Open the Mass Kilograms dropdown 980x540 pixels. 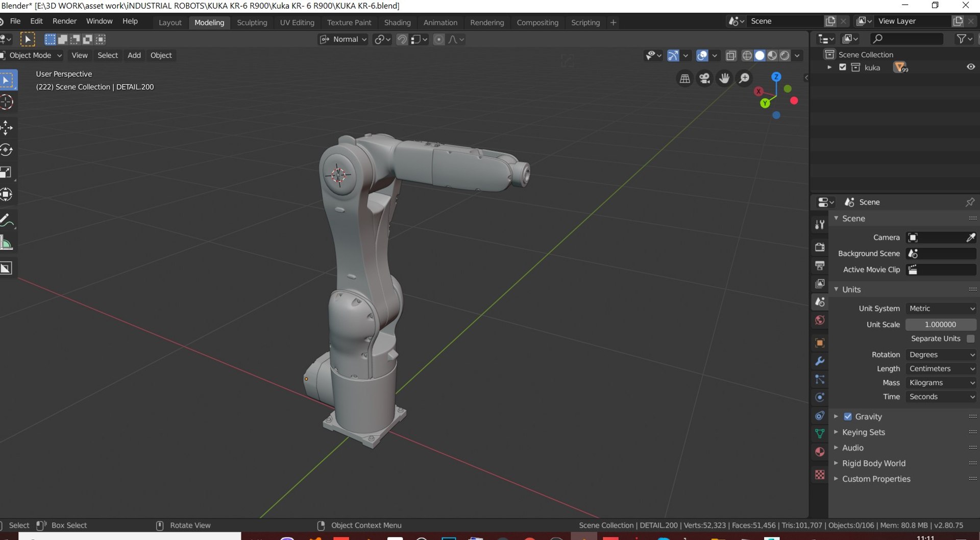click(941, 383)
